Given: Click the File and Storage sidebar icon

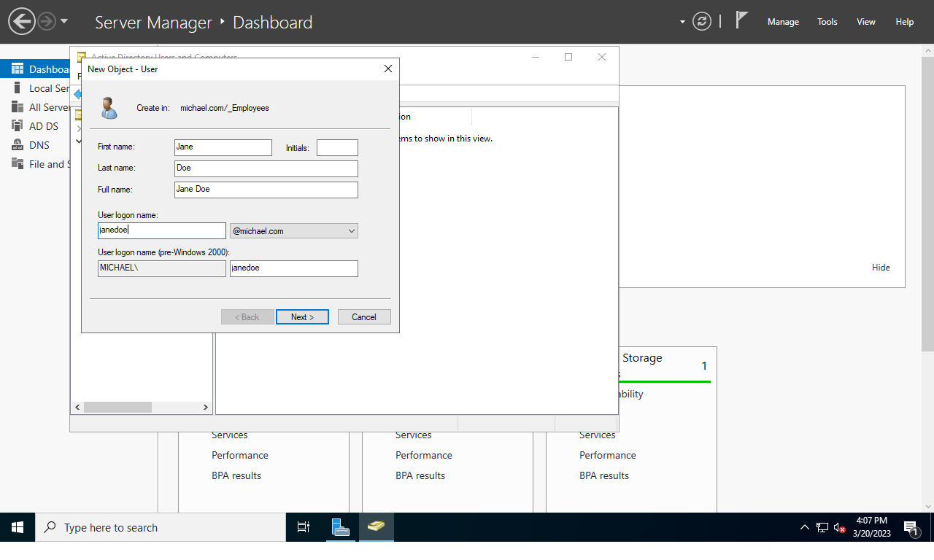Looking at the screenshot, I should coord(18,164).
